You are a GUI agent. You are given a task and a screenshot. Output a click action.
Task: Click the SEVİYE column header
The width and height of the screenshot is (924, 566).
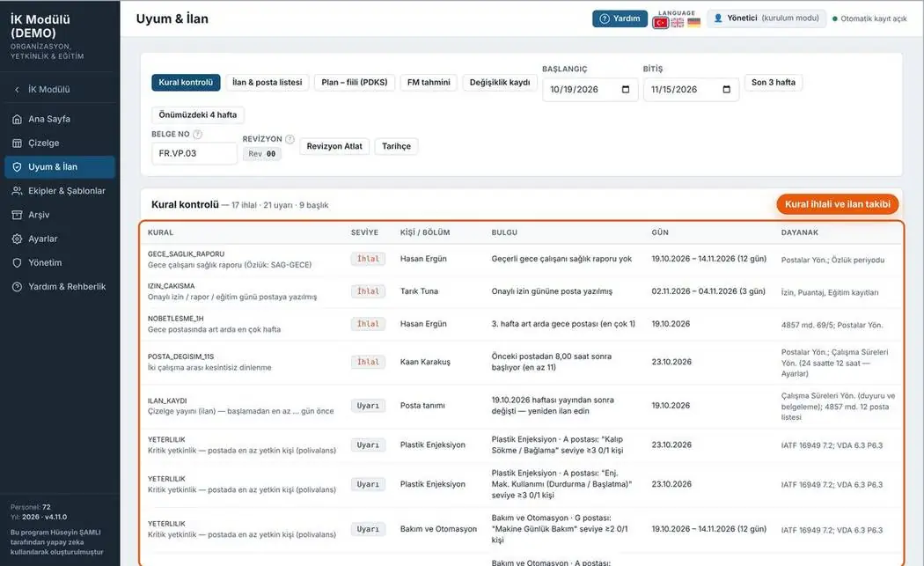(x=364, y=233)
